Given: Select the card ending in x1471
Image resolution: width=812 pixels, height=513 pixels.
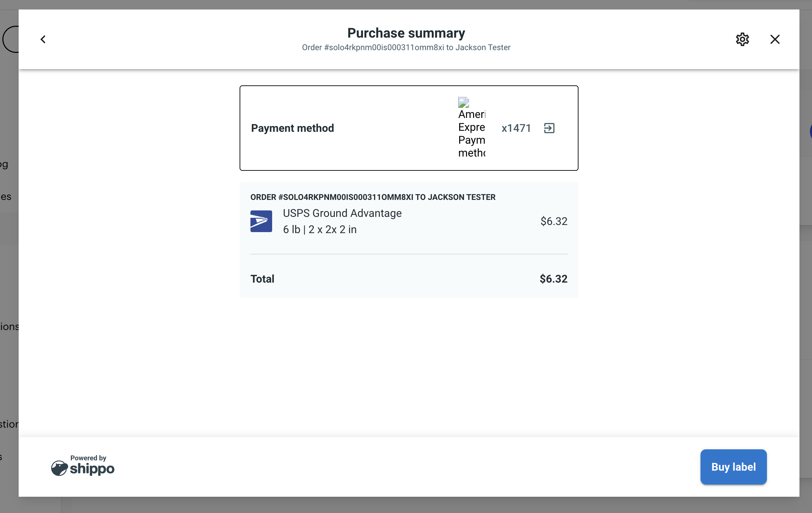Looking at the screenshot, I should pos(516,128).
